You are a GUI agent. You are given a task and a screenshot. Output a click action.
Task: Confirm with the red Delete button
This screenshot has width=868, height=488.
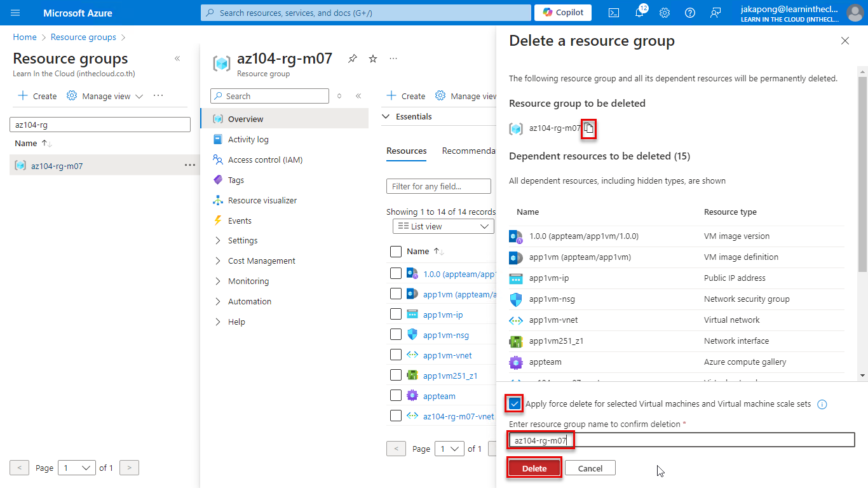click(x=534, y=468)
